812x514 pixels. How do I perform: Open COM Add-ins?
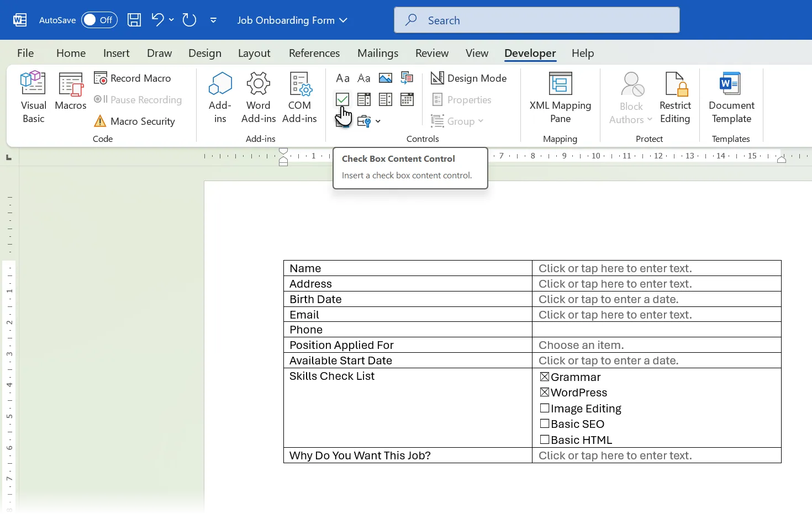click(299, 97)
